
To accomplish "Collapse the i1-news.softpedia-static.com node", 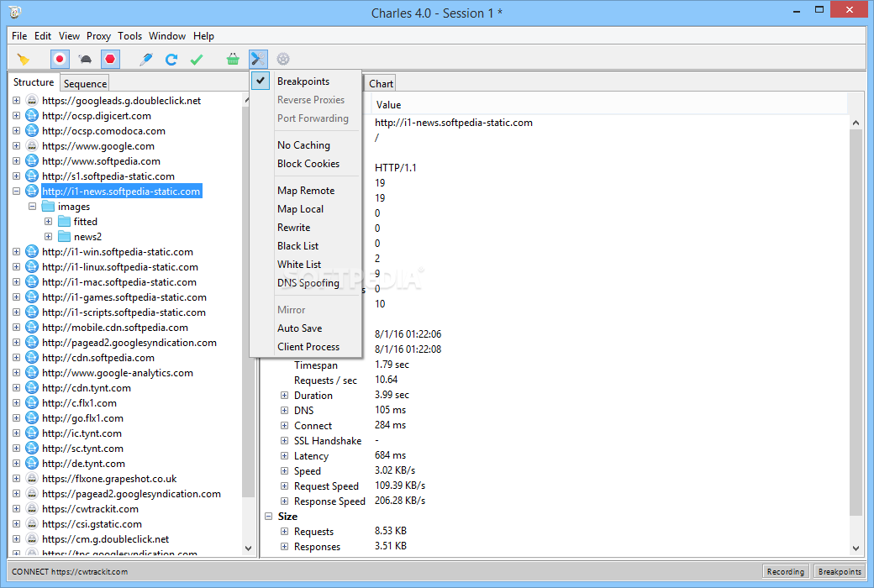I will coord(16,192).
